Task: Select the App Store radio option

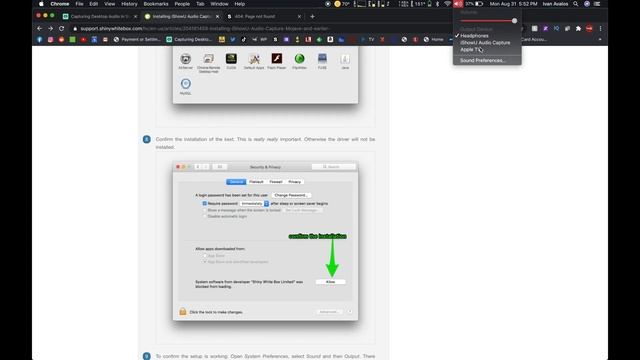Action: (205, 256)
